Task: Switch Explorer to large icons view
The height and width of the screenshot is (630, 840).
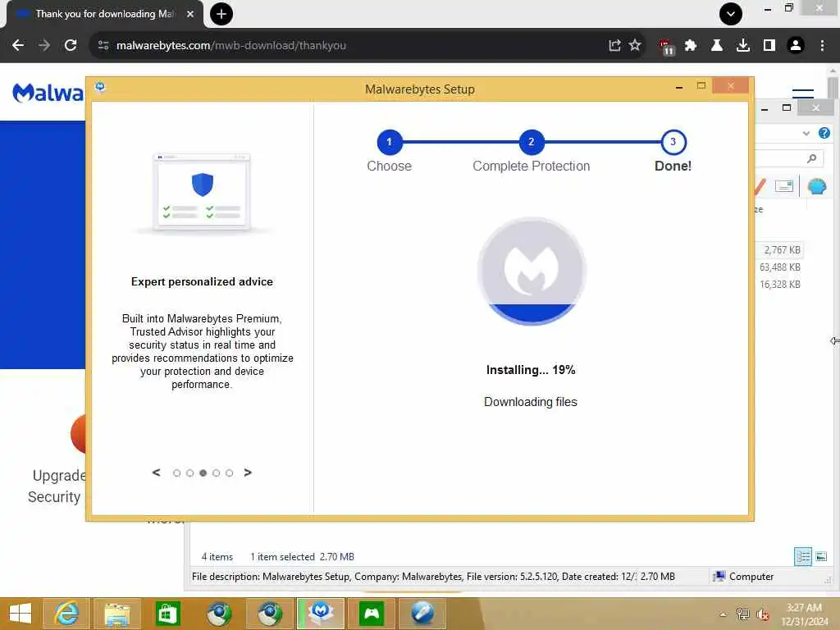Action: tap(821, 556)
